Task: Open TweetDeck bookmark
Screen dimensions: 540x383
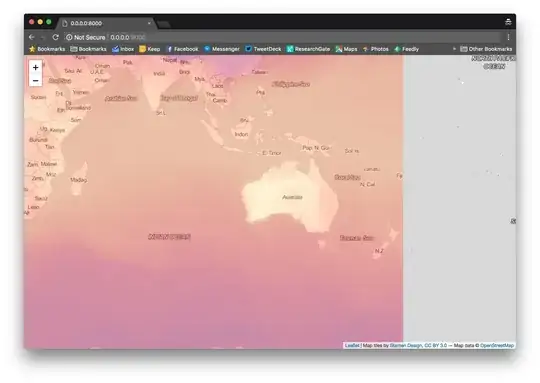Action: (x=263, y=49)
